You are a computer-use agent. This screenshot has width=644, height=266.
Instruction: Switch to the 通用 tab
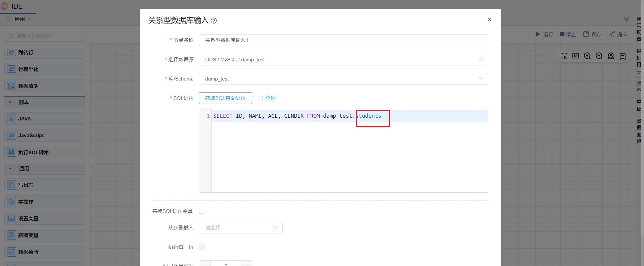pyautogui.click(x=19, y=19)
